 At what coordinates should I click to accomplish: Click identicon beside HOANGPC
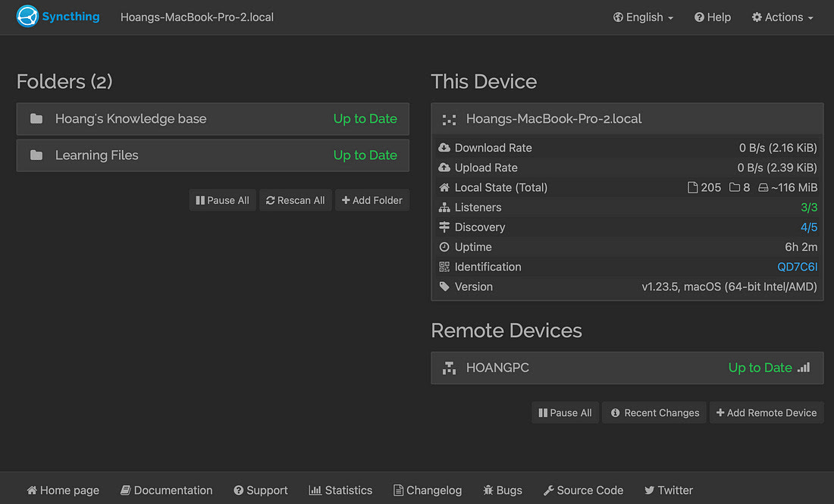coord(449,368)
